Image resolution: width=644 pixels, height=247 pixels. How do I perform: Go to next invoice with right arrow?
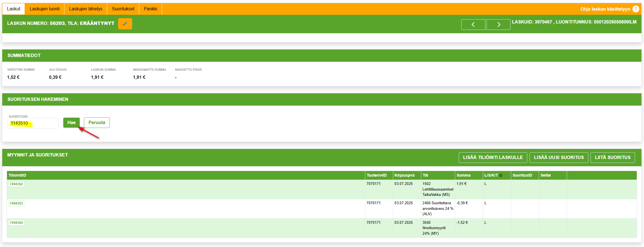pos(498,25)
